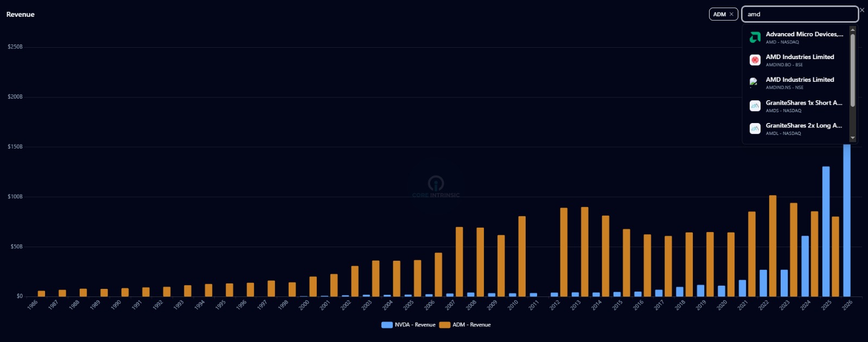
Task: Click the GraniteShares logo beside AMDL
Action: coord(755,129)
